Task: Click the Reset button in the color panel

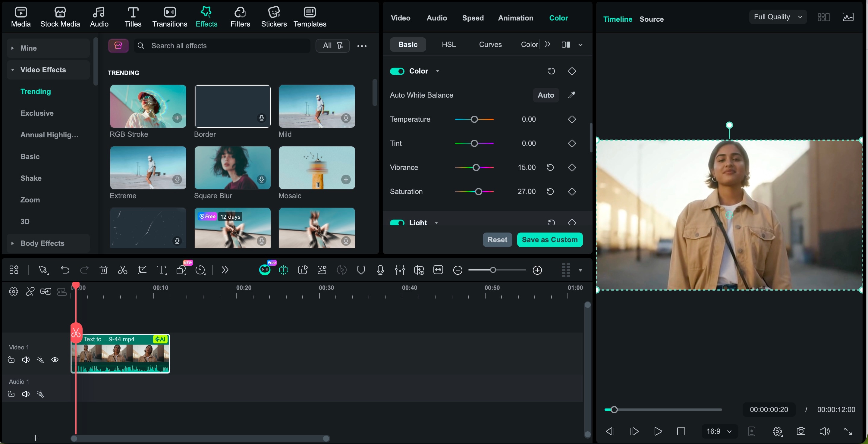Action: pyautogui.click(x=497, y=239)
